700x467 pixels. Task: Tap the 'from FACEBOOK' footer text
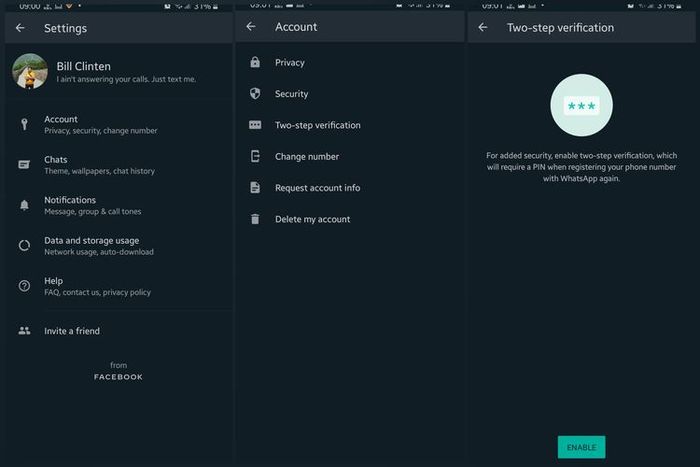pyautogui.click(x=118, y=371)
